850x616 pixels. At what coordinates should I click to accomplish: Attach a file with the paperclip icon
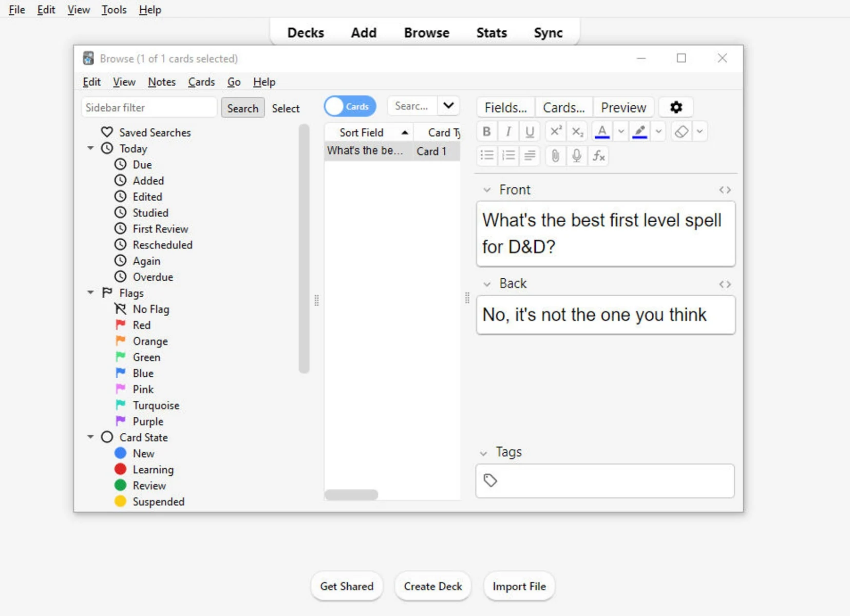click(555, 156)
